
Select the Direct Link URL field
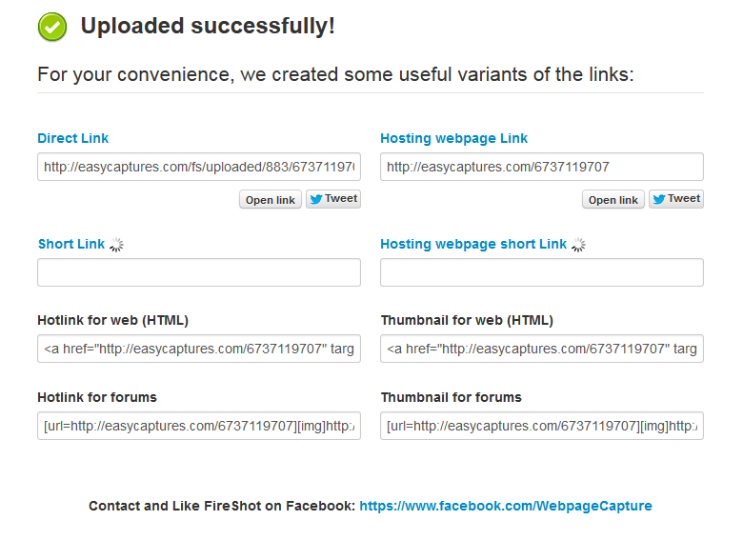(199, 167)
